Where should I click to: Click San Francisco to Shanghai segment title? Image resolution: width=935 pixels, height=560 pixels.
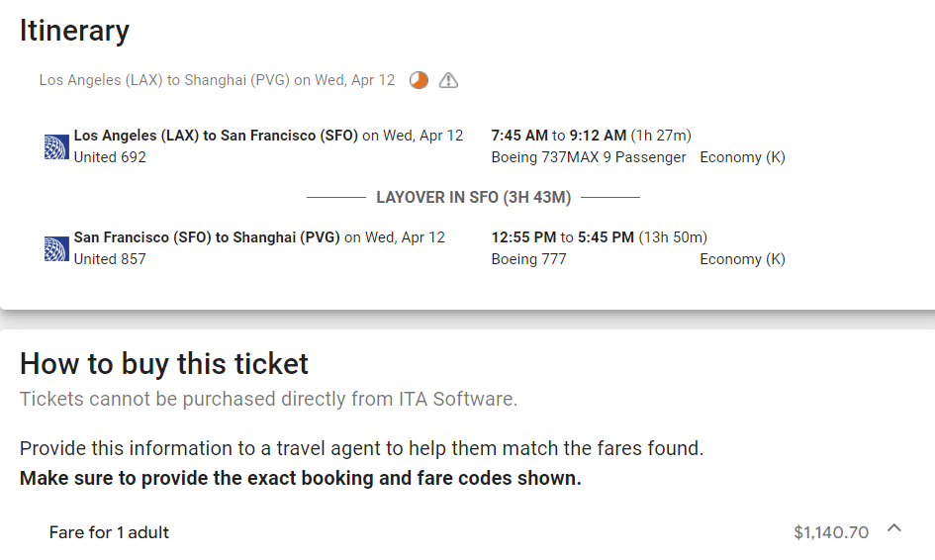click(x=207, y=237)
